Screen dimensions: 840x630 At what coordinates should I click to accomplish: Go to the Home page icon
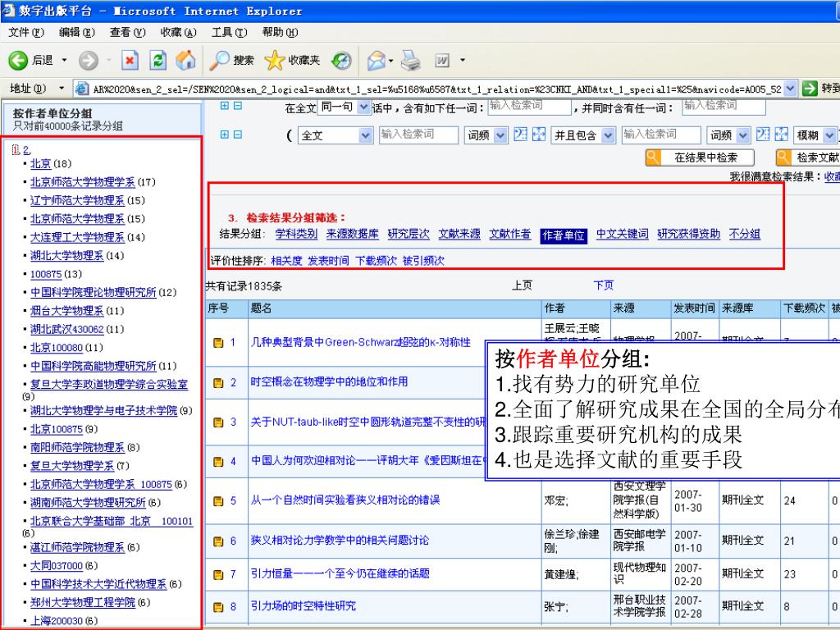pyautogui.click(x=185, y=60)
